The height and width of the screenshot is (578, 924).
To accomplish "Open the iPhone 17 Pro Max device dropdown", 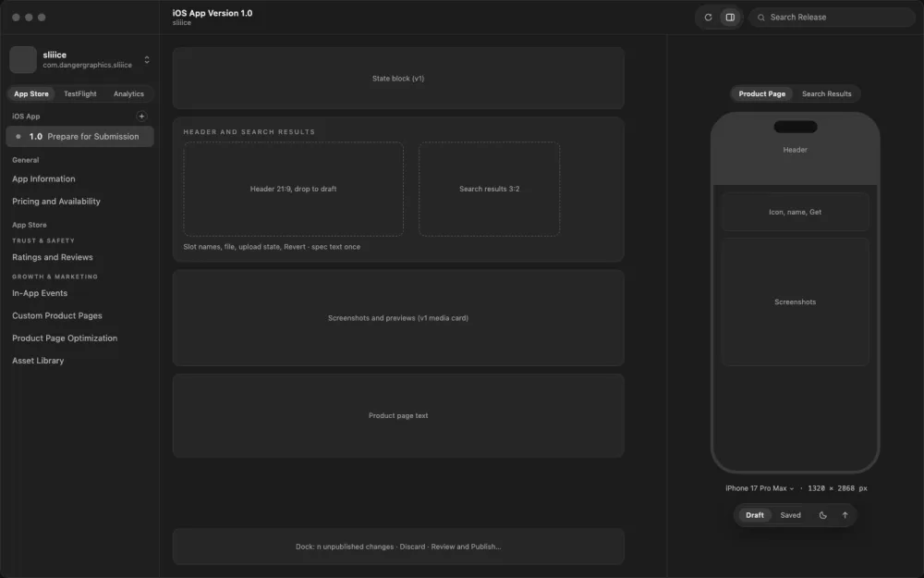I will point(760,488).
